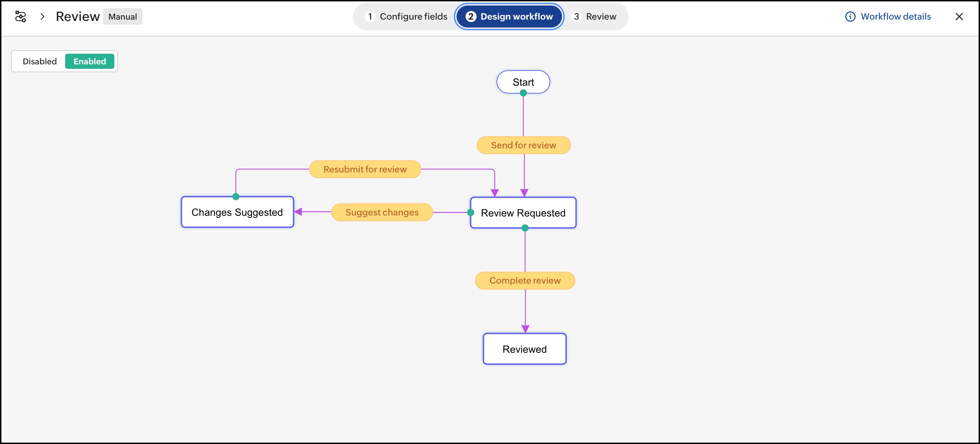The image size is (980, 444).
Task: Open the Workflow details link
Action: 896,16
